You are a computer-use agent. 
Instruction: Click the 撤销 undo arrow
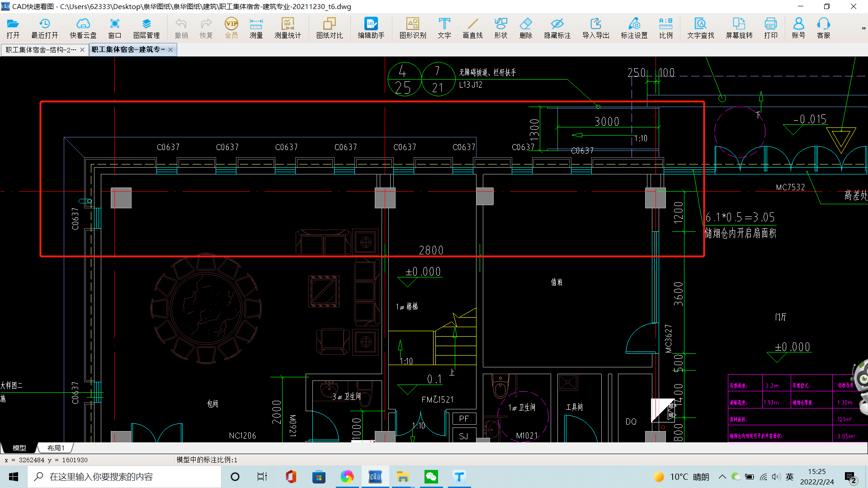coord(181,28)
